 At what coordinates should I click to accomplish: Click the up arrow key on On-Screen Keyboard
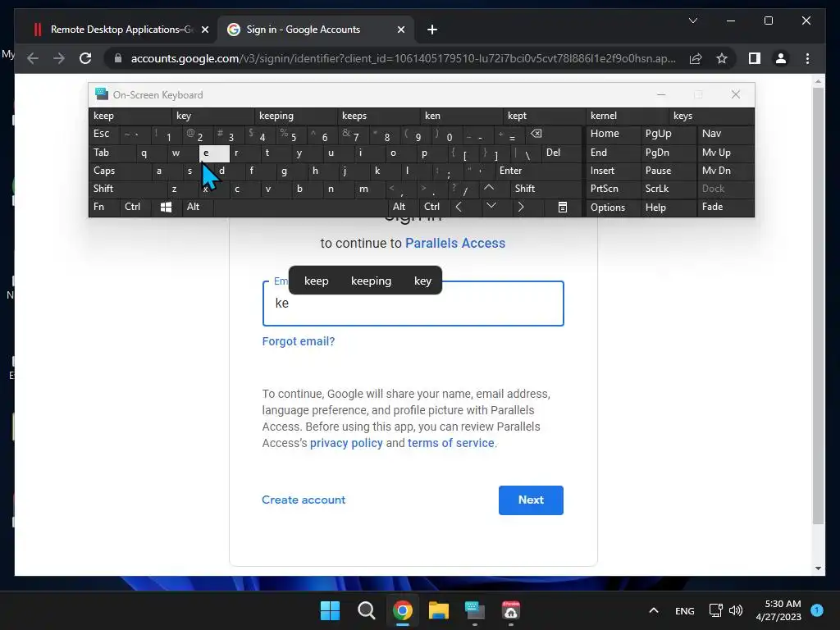[489, 188]
